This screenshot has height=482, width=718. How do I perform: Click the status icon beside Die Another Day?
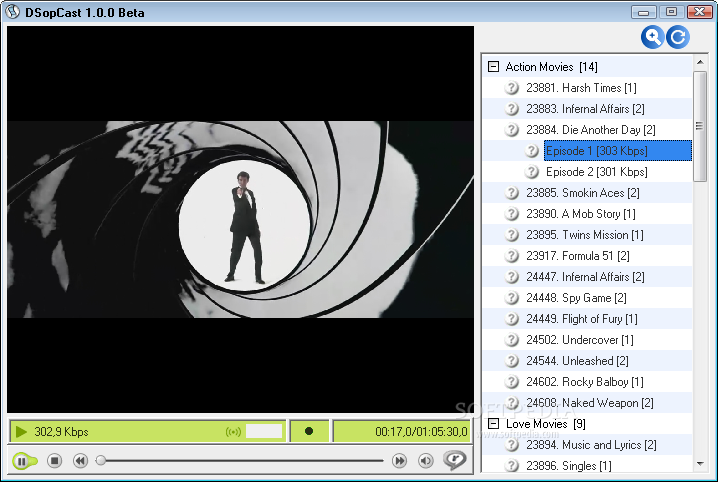pyautogui.click(x=511, y=130)
